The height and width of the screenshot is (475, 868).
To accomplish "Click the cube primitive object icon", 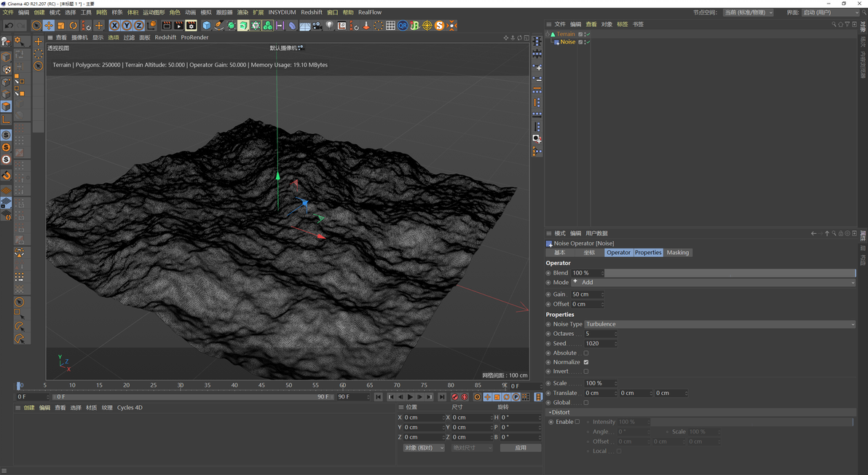I will [207, 25].
